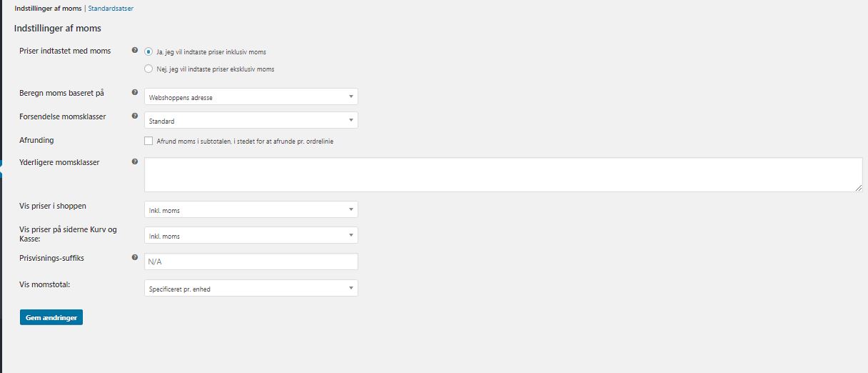Select radio option to enter prices inklusiv moms
The width and height of the screenshot is (868, 373).
coord(148,51)
